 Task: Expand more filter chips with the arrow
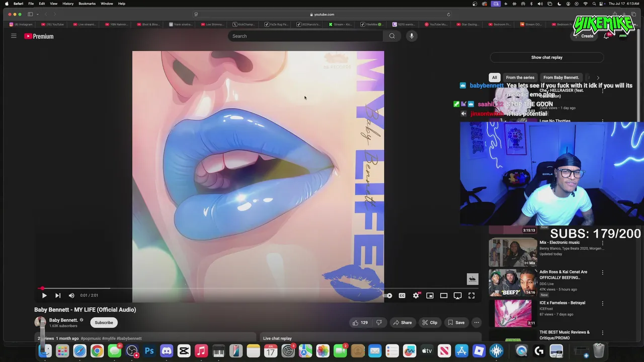[x=598, y=77]
